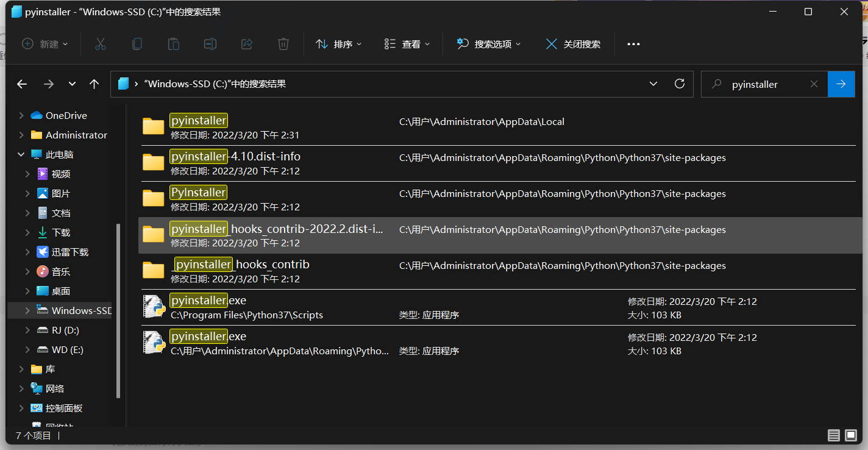The height and width of the screenshot is (450, 868).
Task: Click the Delete icon in the toolbar
Action: click(x=283, y=43)
